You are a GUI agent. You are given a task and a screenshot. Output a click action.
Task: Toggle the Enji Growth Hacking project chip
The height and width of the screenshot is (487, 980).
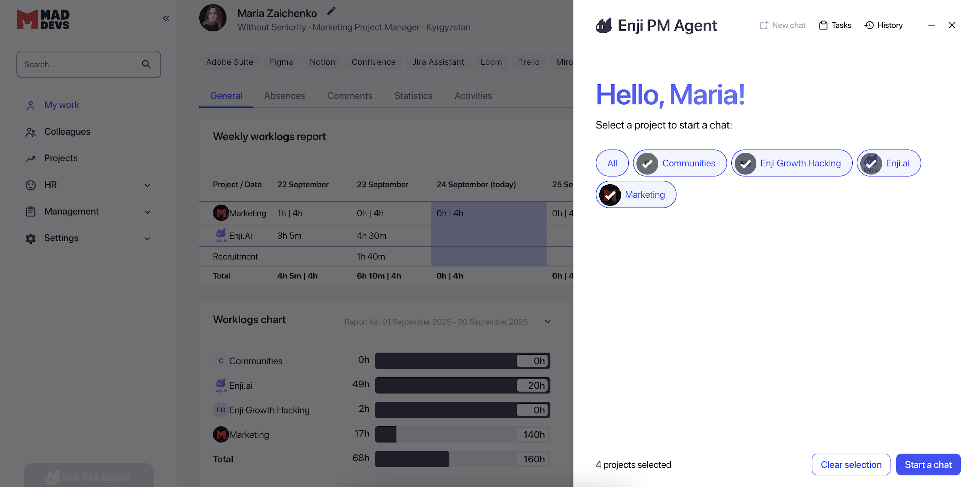(x=791, y=163)
